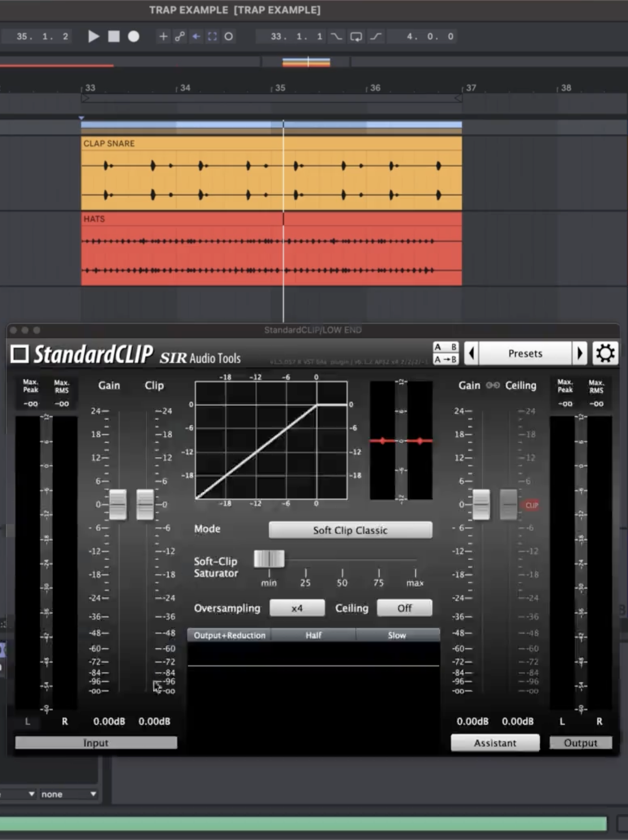Go to previous preset arrow
The image size is (628, 840).
tap(472, 353)
